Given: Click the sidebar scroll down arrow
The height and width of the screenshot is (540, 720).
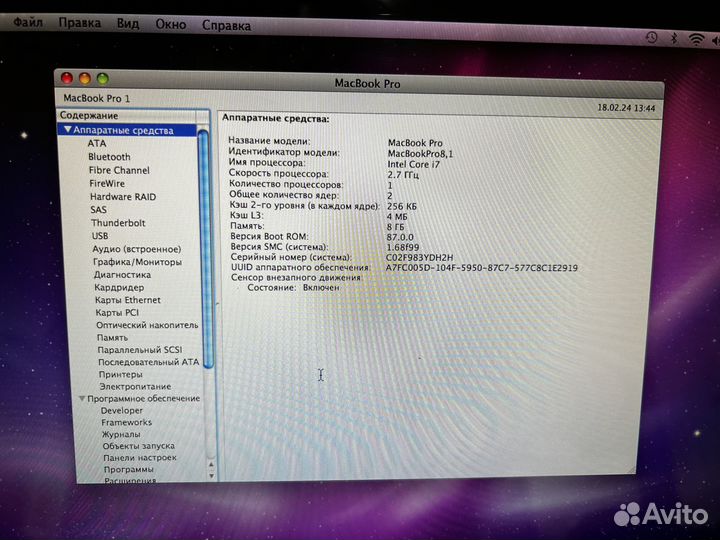Looking at the screenshot, I should (x=212, y=476).
